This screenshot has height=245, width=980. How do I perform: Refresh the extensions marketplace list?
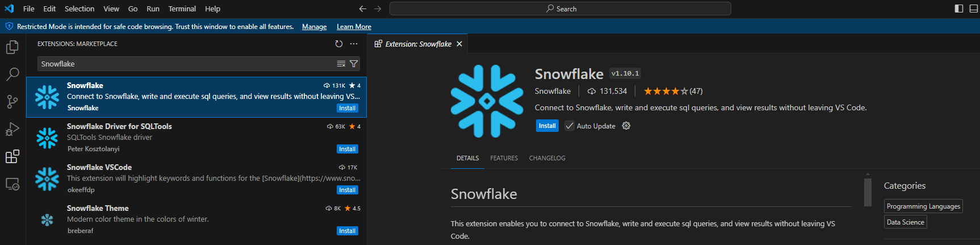(339, 44)
